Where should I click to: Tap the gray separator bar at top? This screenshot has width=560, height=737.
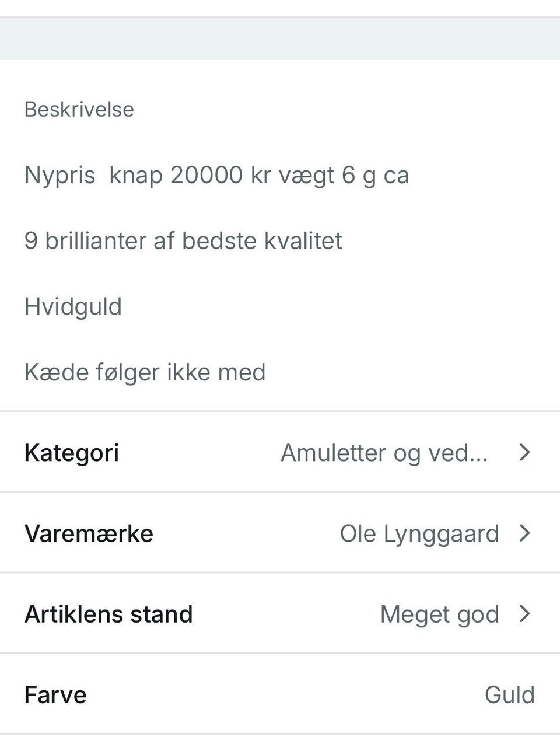pos(280,39)
